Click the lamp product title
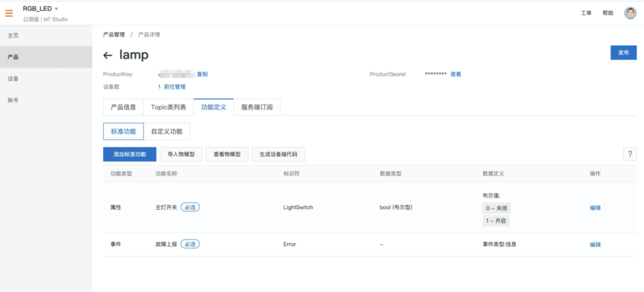Image resolution: width=644 pixels, height=292 pixels. [x=134, y=55]
